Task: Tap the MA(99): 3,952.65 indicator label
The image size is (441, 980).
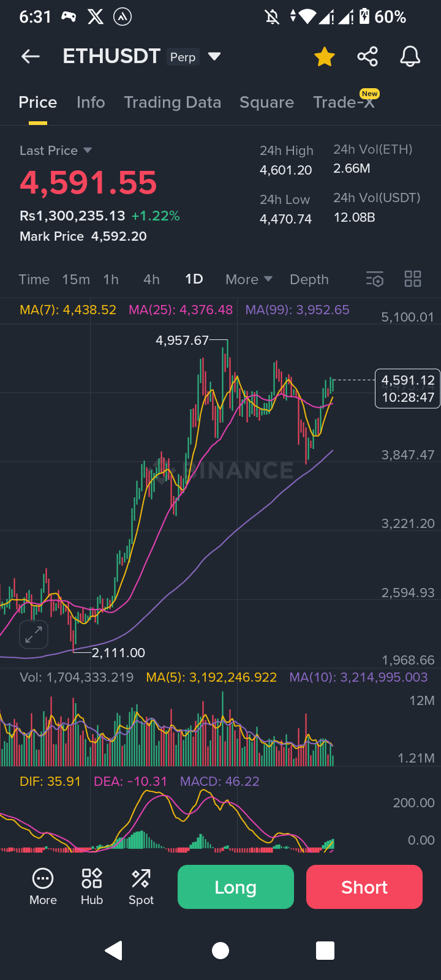Action: 298,310
